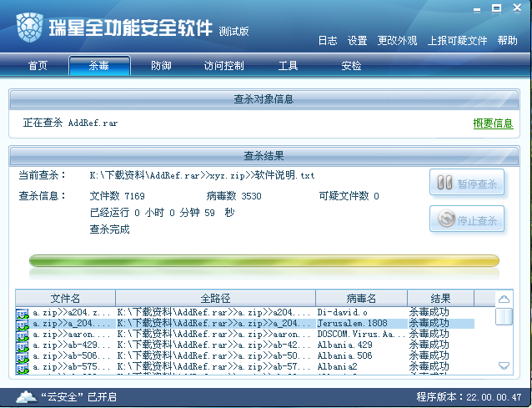
Task: Click 程序版本 22.00.00.47 text
Action: point(469,397)
